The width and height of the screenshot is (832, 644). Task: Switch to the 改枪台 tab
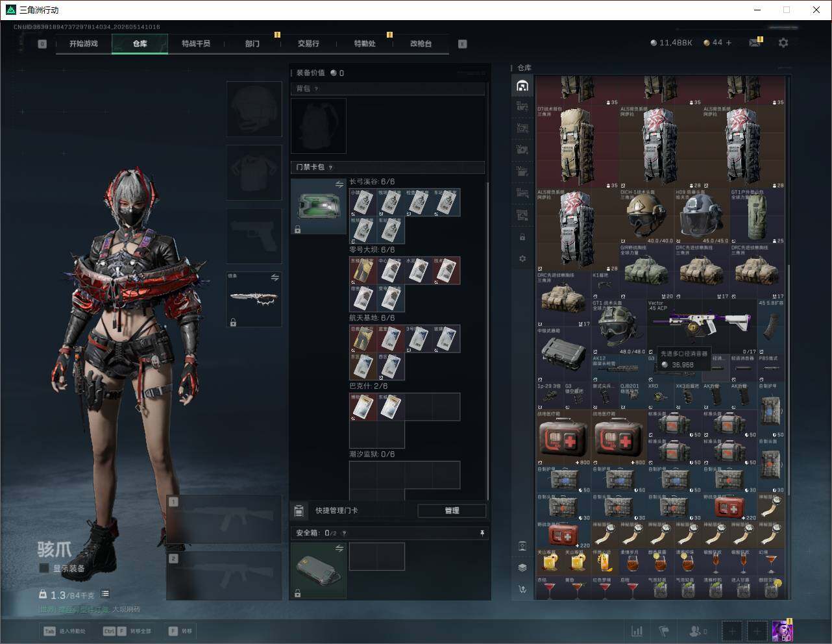421,43
